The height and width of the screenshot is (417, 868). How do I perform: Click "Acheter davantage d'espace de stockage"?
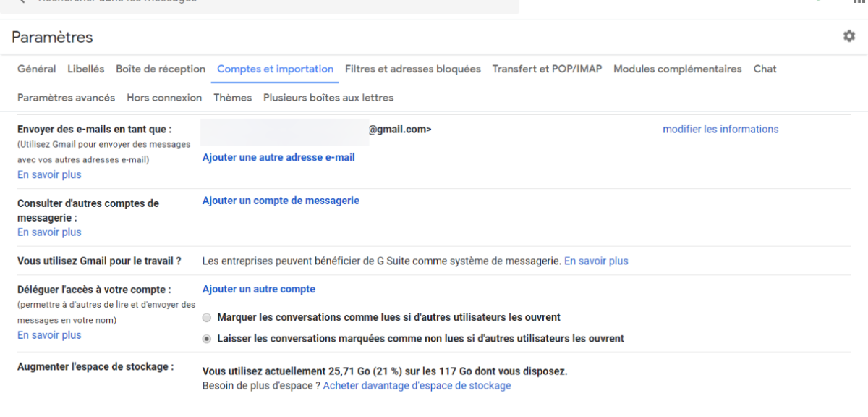tap(417, 385)
